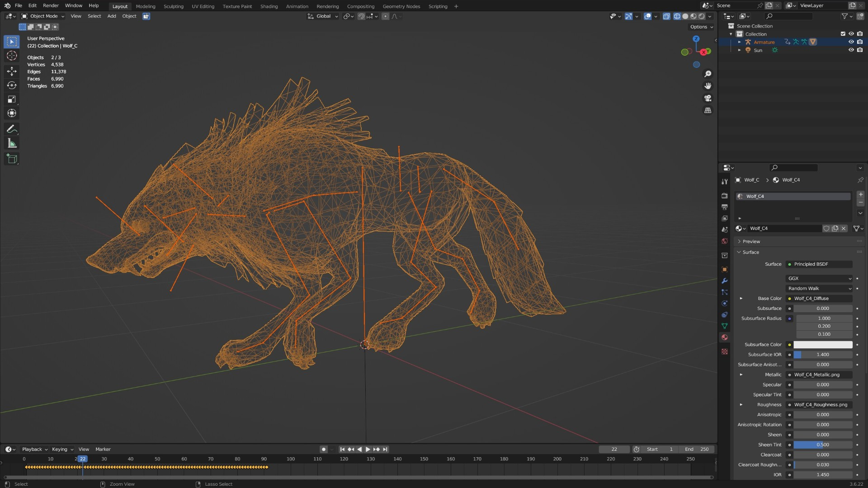Select the combined Transform tool
Viewport: 868px width, 488px height.
[12, 113]
